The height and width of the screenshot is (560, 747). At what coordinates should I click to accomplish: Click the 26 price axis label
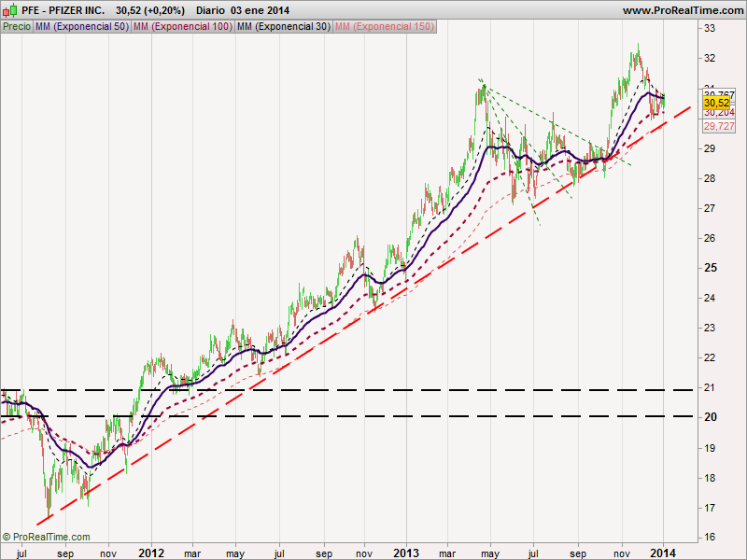(x=710, y=238)
